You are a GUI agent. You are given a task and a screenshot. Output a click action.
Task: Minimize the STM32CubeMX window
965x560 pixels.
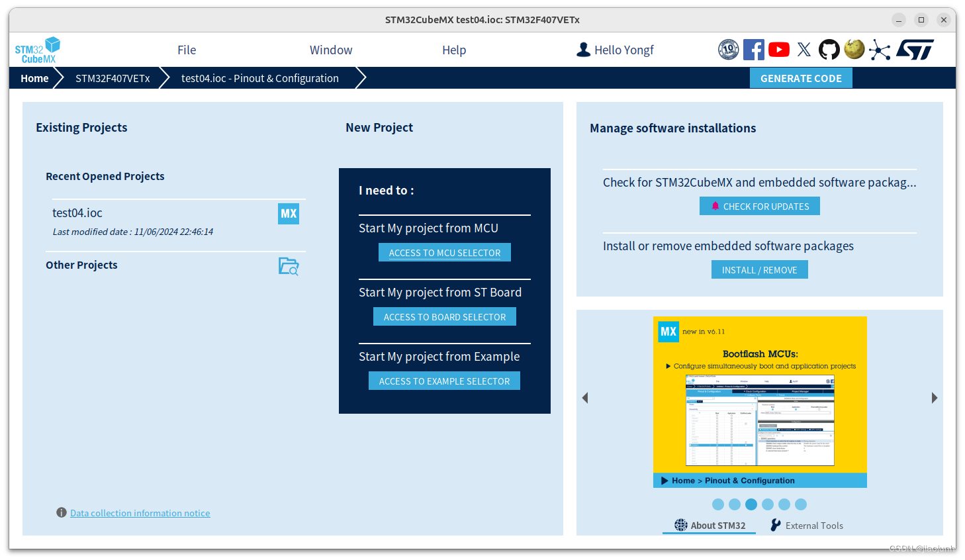tap(899, 20)
